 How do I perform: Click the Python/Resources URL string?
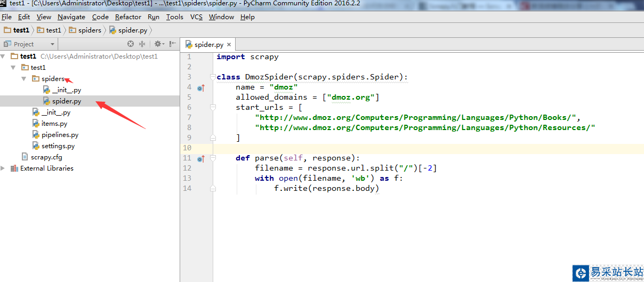coord(425,128)
